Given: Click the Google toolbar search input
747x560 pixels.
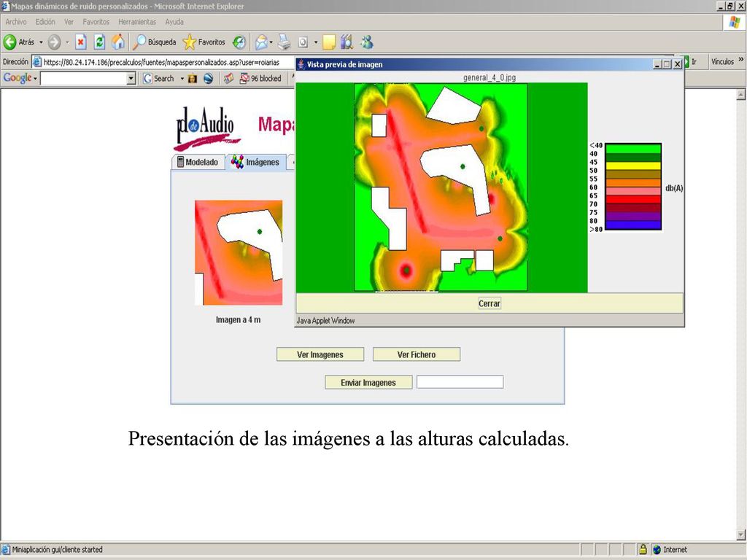Looking at the screenshot, I should [84, 79].
